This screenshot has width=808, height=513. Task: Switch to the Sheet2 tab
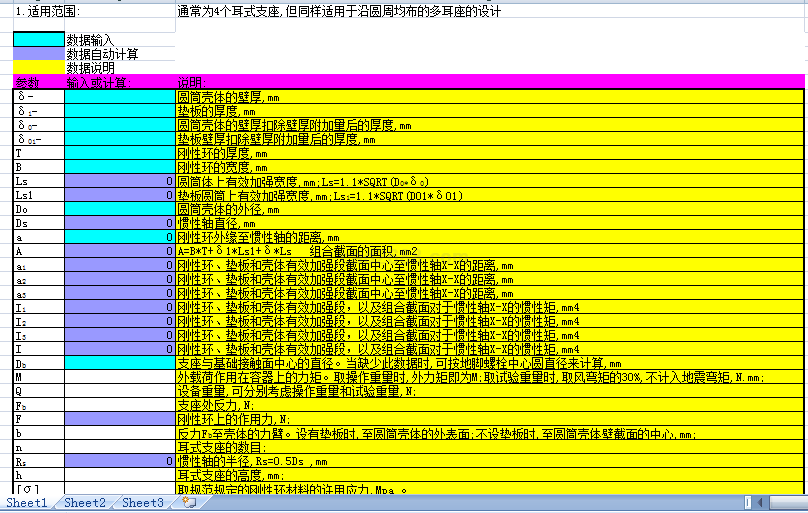coord(85,503)
